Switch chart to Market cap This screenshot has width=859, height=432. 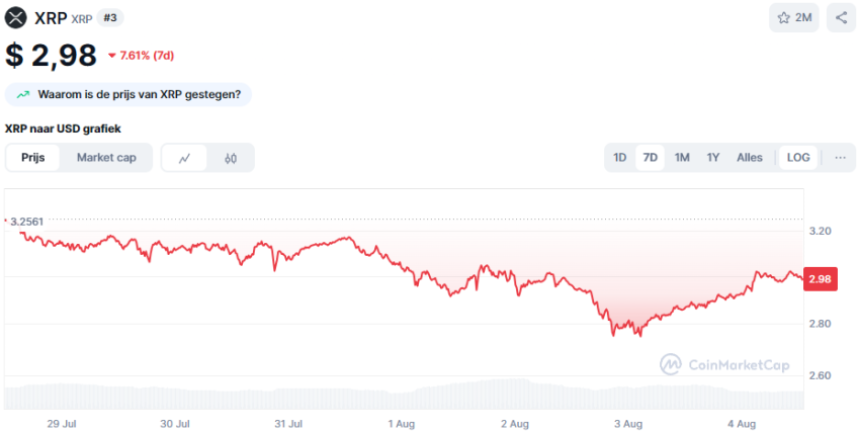(106, 157)
